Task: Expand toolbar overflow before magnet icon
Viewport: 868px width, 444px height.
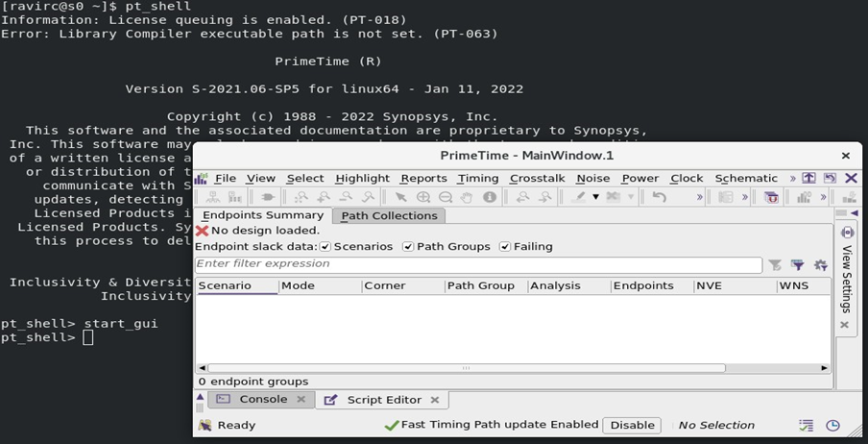Action: click(745, 197)
